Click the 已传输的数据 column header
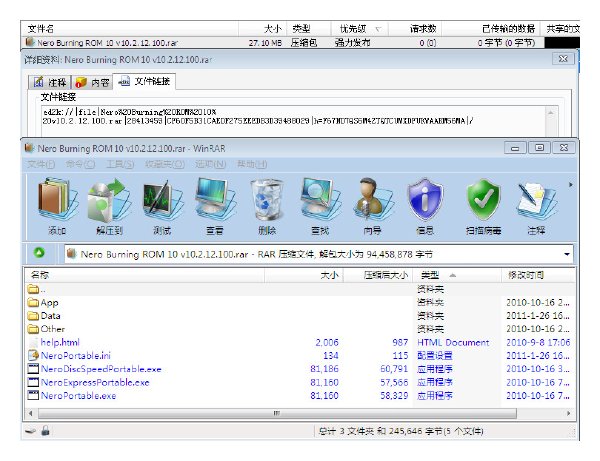This screenshot has height=461, width=600. [491, 29]
